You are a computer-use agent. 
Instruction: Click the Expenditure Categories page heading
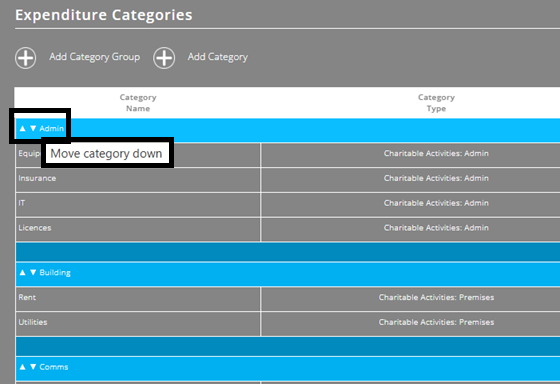coord(104,15)
